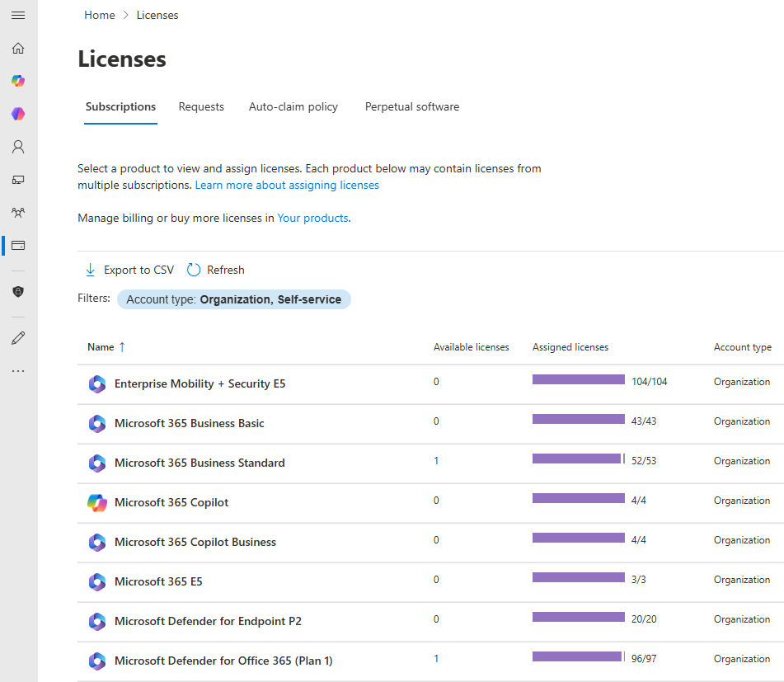Open Microsoft 365 Business Basic product

(190, 424)
